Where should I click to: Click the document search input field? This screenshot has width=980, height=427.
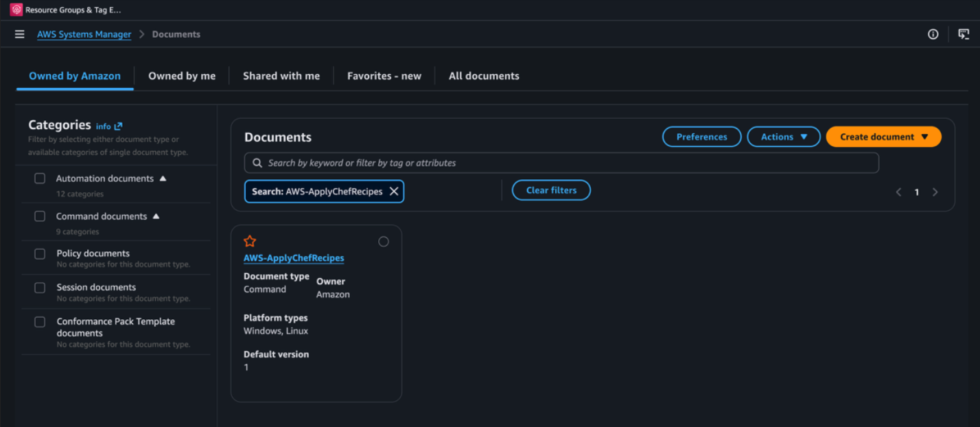(561, 163)
